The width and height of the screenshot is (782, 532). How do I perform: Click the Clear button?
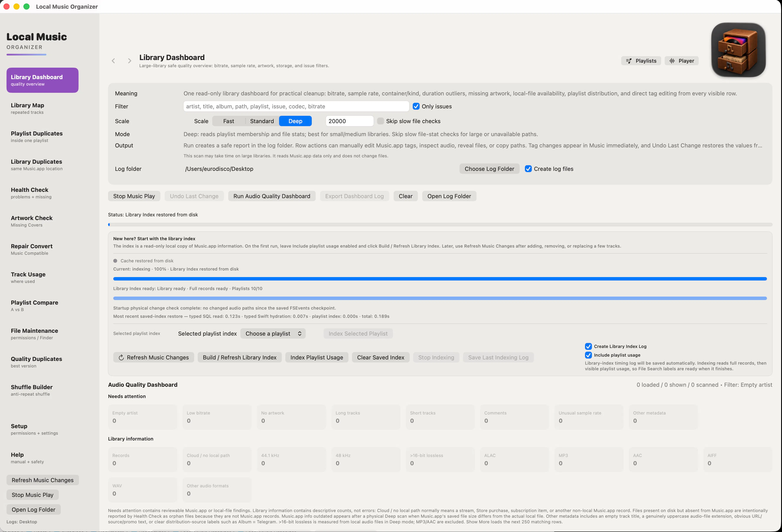tap(406, 196)
